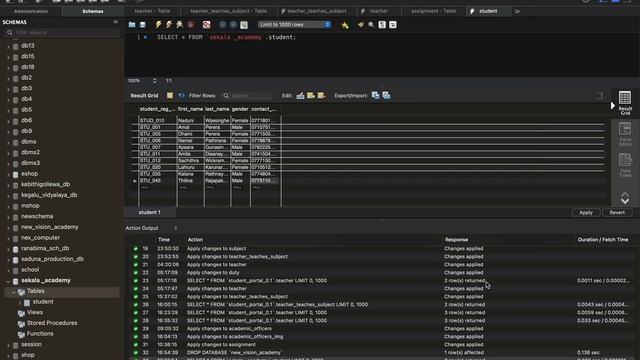Select the ranabima_sch_db schema

(x=45, y=249)
